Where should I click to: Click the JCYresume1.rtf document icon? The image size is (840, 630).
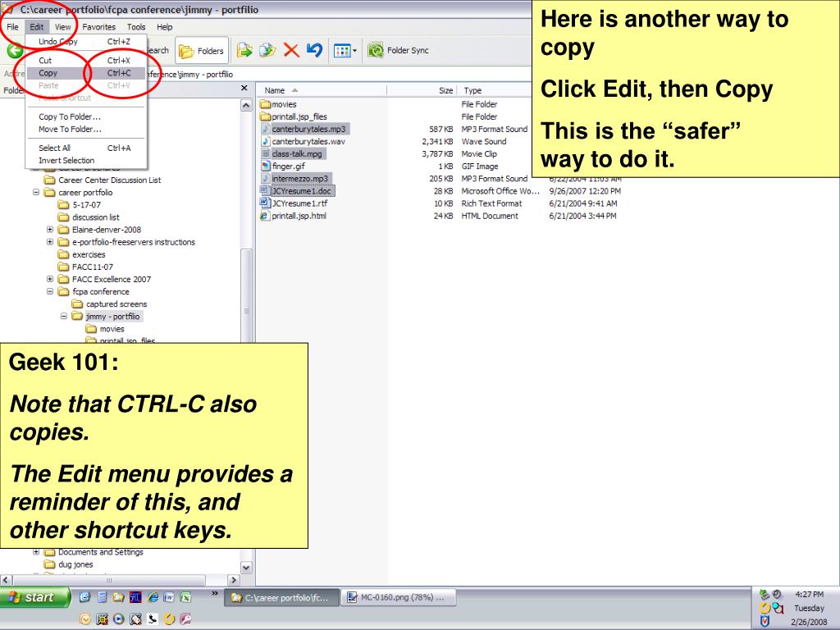265,203
